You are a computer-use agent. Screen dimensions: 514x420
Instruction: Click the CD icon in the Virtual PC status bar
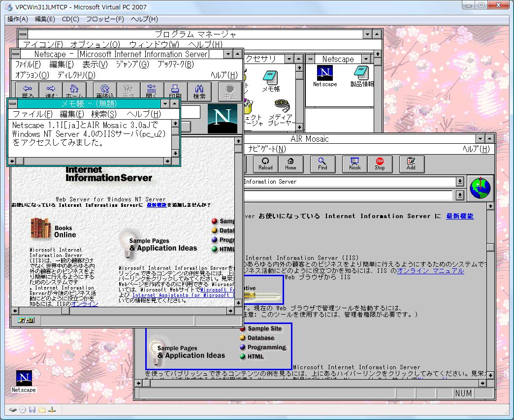pyautogui.click(x=23, y=410)
